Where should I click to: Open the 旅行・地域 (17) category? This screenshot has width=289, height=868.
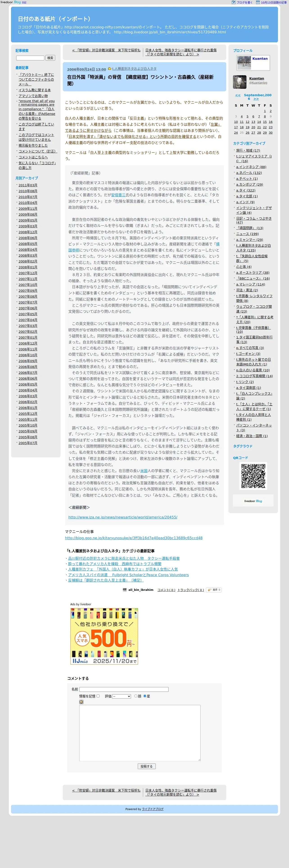[x=248, y=150]
